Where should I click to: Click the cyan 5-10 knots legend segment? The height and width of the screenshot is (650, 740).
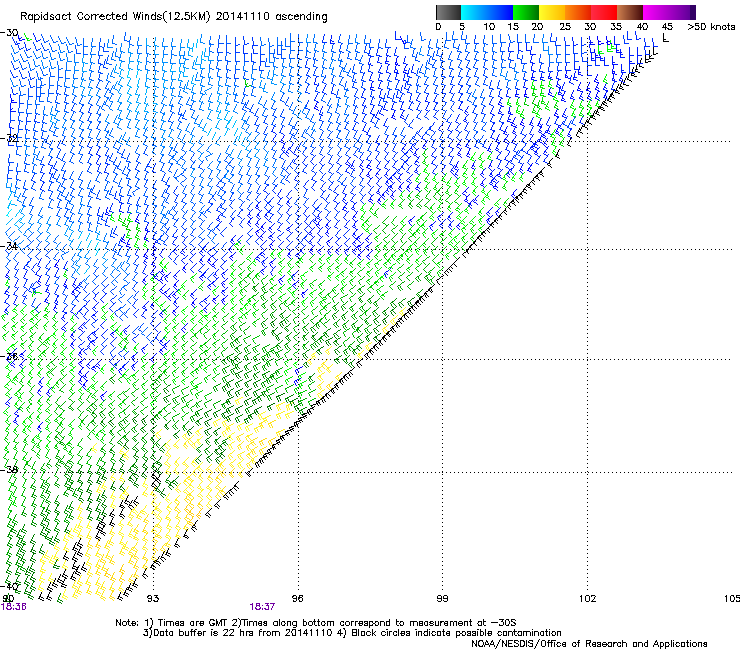coord(474,12)
